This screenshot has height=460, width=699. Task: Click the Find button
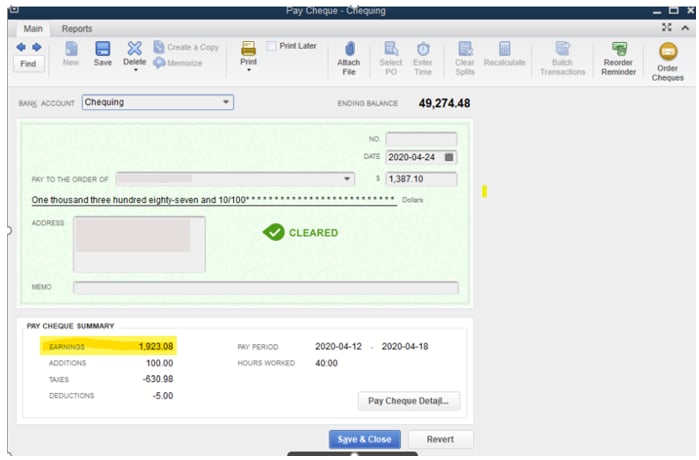[x=28, y=64]
